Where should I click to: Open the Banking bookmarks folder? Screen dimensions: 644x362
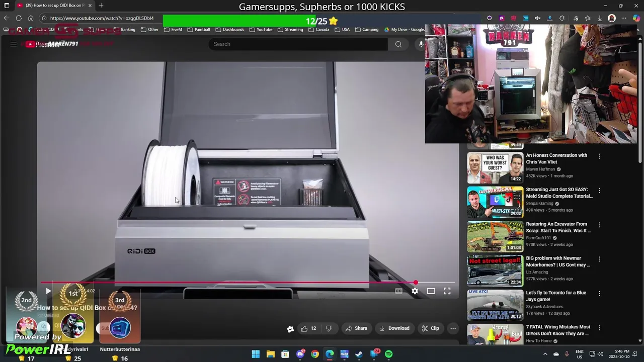click(x=124, y=30)
